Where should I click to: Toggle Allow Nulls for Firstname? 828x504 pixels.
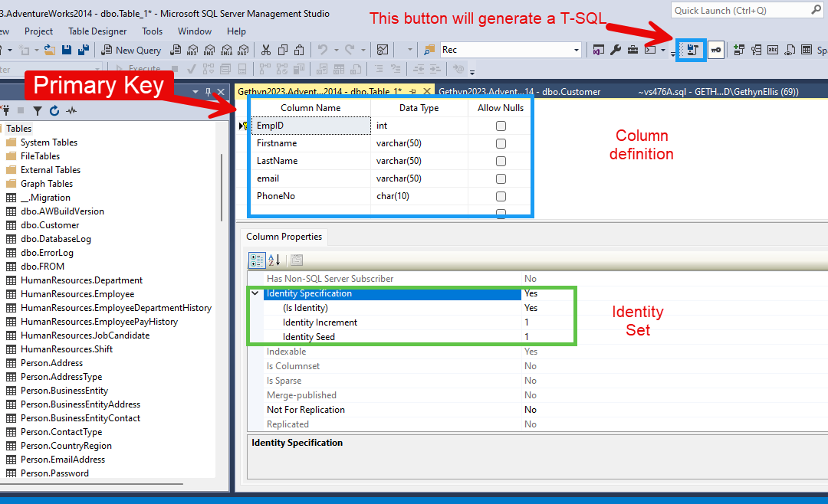pos(501,143)
